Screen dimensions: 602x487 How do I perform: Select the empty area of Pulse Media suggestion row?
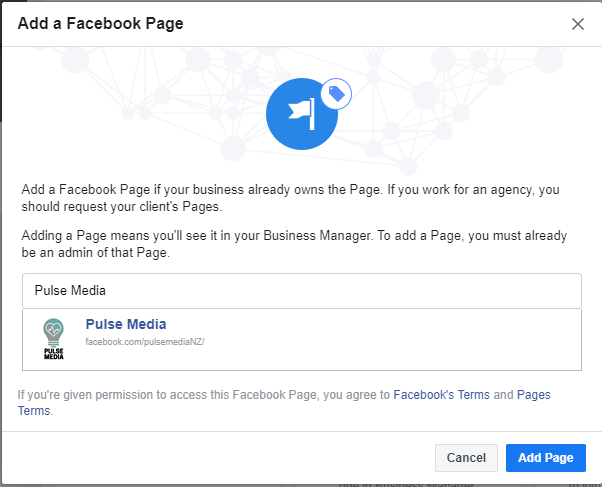point(384,340)
